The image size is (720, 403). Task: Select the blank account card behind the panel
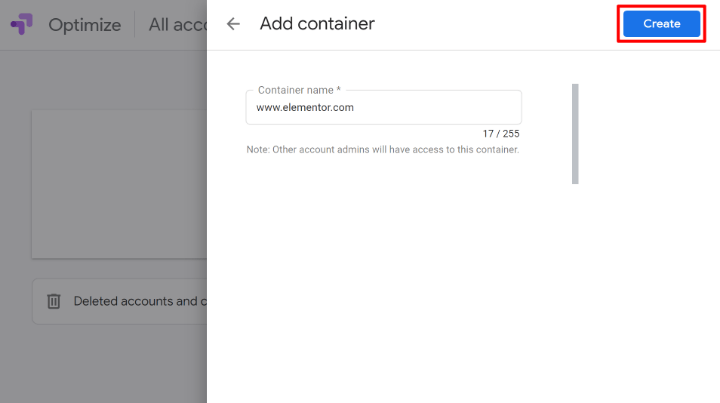(120, 185)
